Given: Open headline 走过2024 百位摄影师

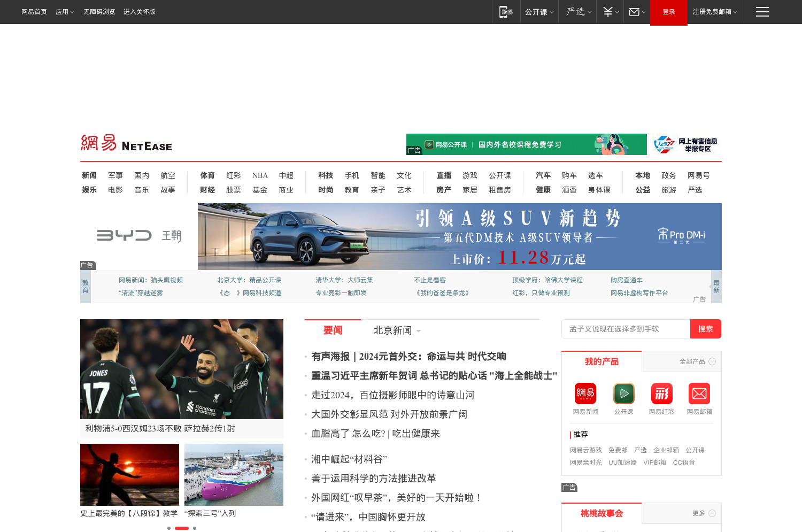Looking at the screenshot, I should tap(393, 395).
